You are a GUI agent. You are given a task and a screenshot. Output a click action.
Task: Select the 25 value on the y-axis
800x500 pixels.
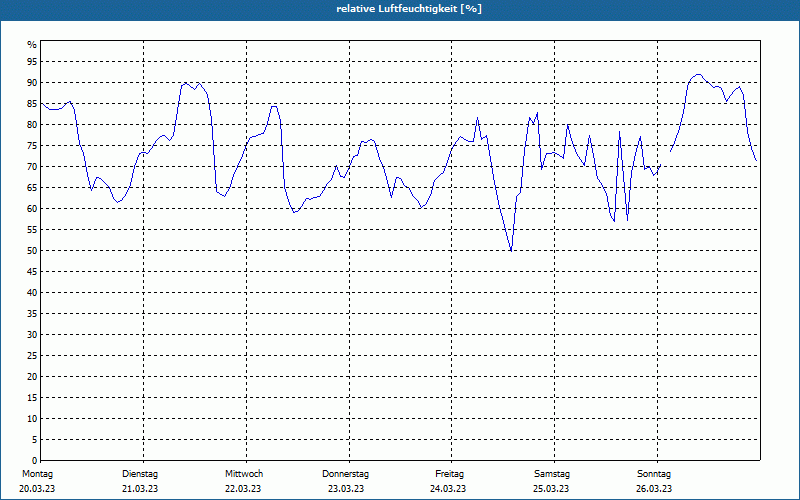click(x=32, y=356)
